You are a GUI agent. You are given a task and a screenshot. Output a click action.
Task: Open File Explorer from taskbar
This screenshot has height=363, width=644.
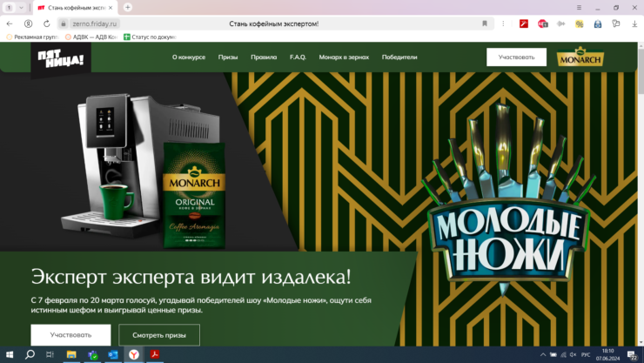(x=71, y=354)
